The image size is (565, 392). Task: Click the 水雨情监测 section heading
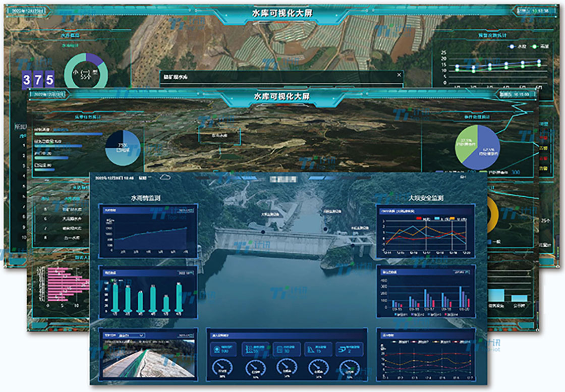[146, 198]
